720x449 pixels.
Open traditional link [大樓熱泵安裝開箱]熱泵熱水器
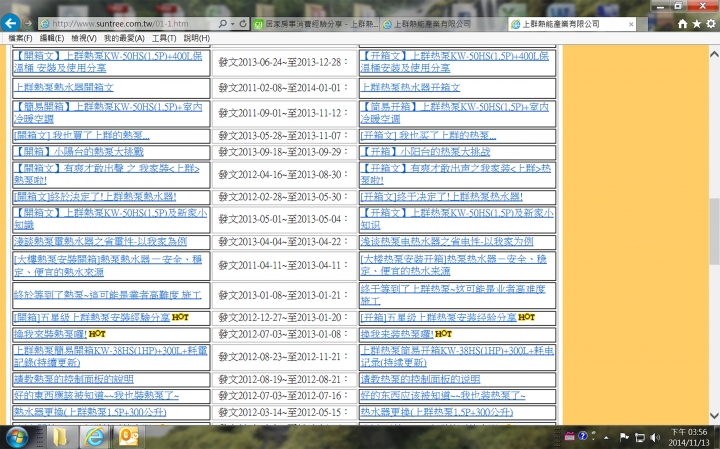108,266
